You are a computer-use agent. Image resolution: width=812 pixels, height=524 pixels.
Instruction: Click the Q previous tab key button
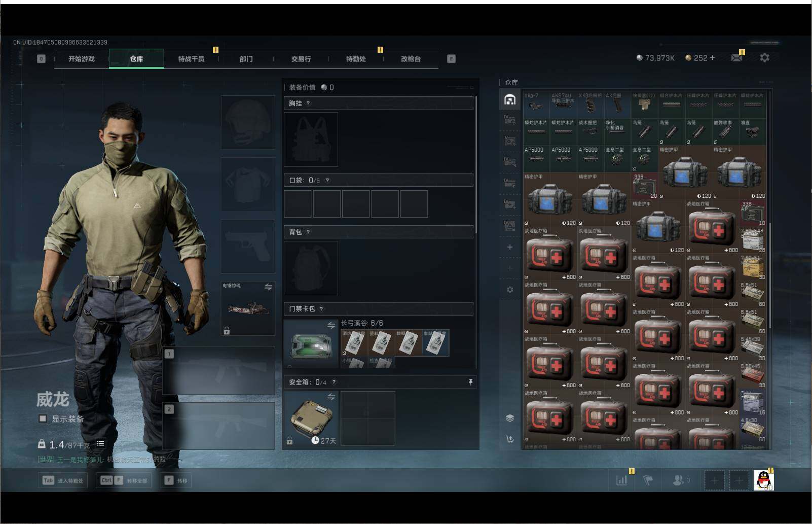coord(41,59)
